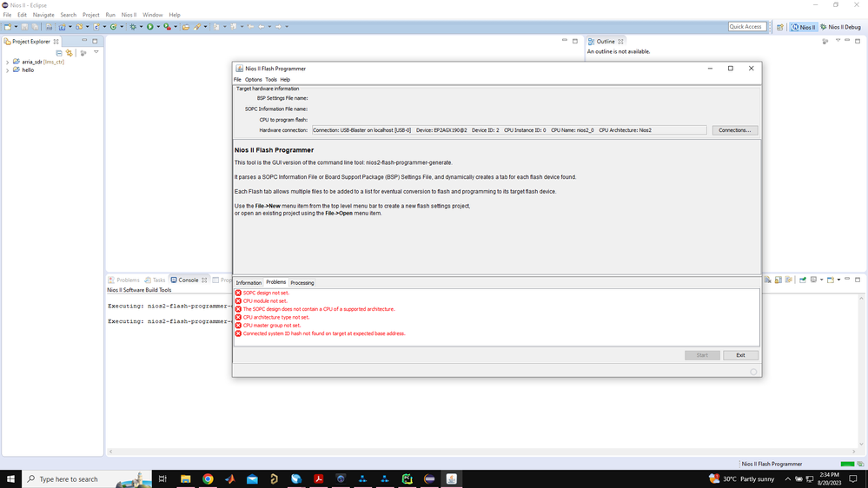Image resolution: width=868 pixels, height=488 pixels.
Task: Open the Eclipse Project menu
Action: (x=90, y=15)
